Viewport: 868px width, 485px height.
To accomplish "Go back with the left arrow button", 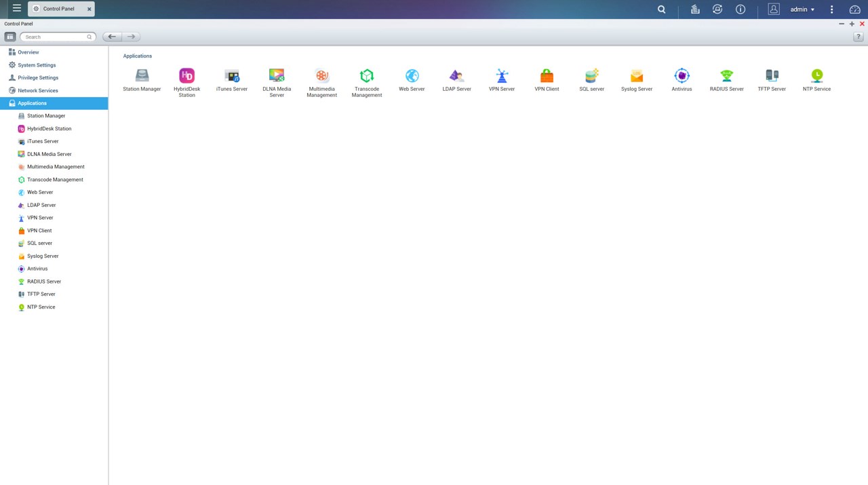I will [x=112, y=37].
